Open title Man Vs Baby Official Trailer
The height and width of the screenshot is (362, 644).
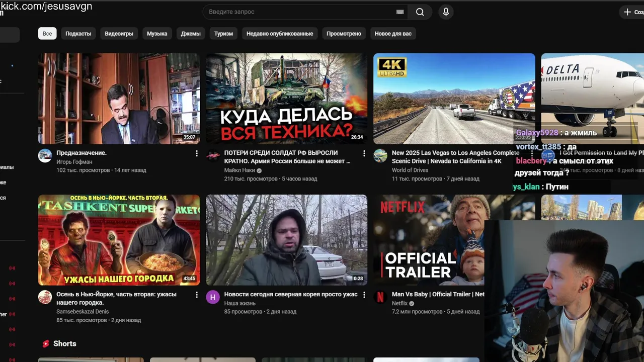[x=438, y=295]
